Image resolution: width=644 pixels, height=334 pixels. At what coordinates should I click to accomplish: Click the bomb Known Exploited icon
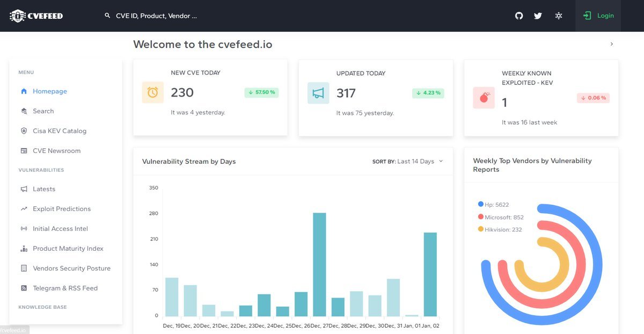tap(484, 98)
